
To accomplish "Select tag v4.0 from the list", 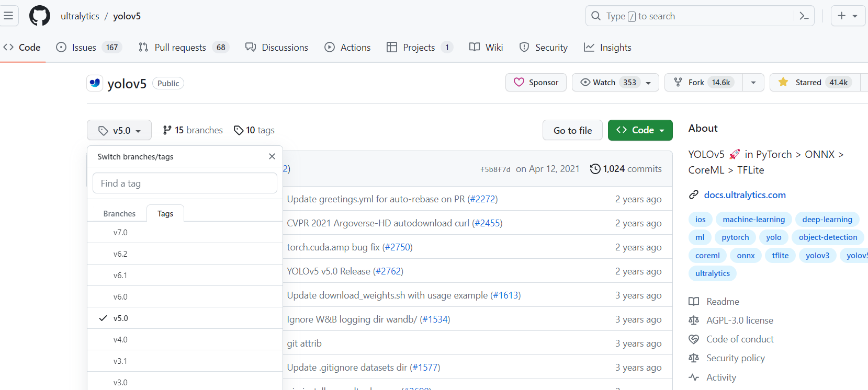I will pos(185,339).
